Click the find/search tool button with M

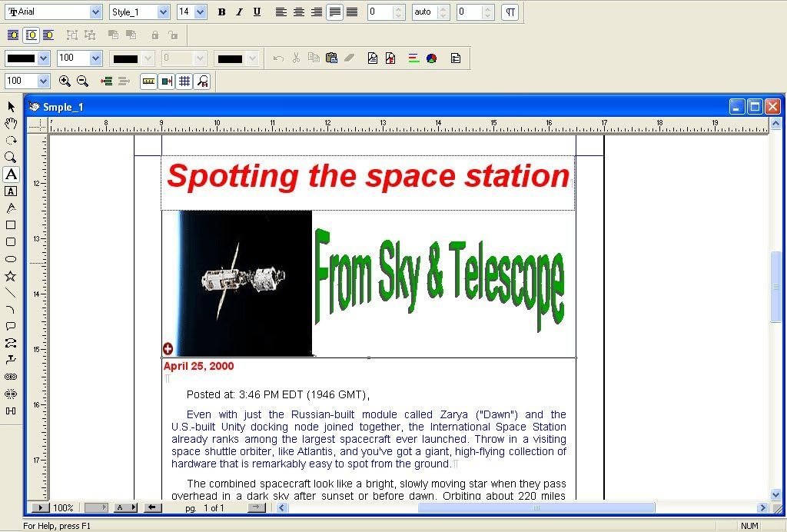pos(202,81)
